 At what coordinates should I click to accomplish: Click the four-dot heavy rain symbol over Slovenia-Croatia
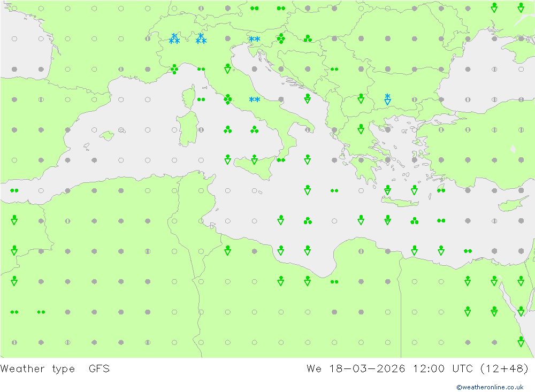pos(281,39)
